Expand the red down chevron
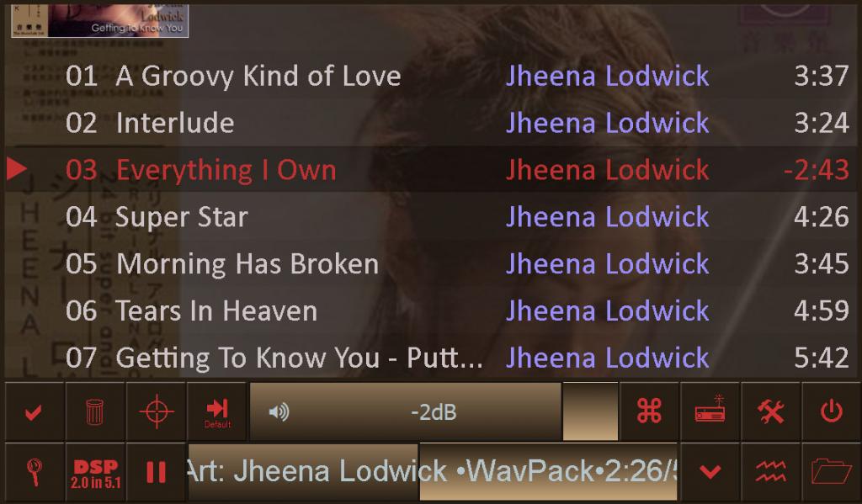The width and height of the screenshot is (862, 504). click(x=710, y=472)
